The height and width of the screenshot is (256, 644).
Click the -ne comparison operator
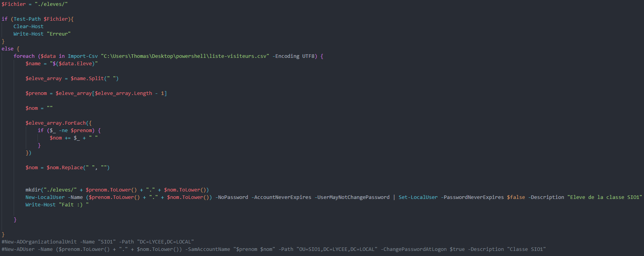[63, 130]
